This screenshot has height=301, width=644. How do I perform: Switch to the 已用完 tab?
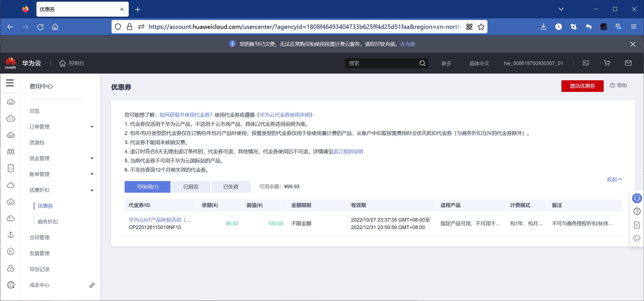point(191,187)
